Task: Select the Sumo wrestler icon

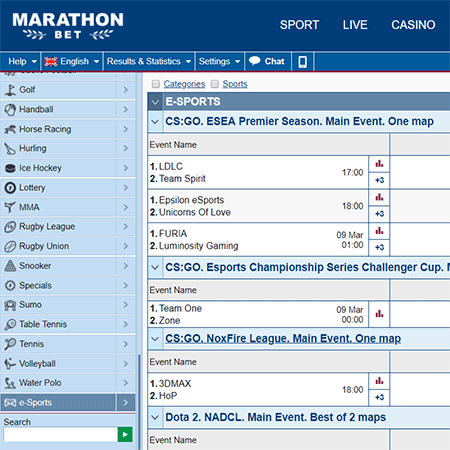Action: [10, 305]
